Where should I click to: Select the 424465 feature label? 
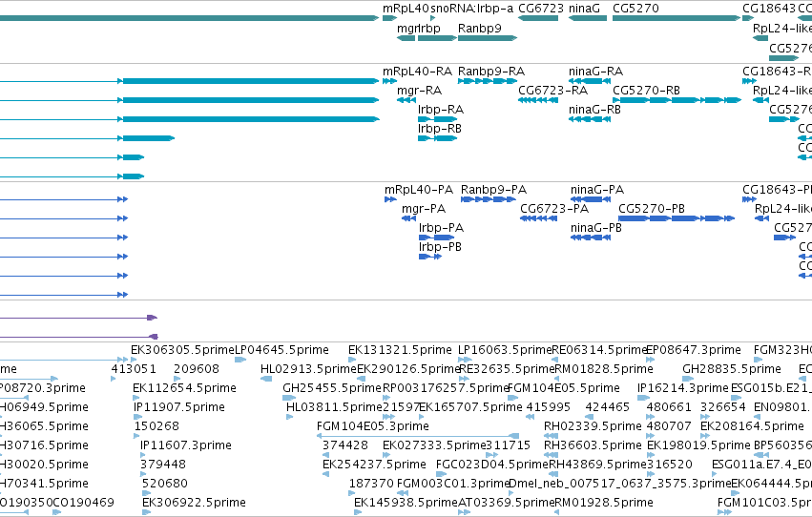coord(608,407)
